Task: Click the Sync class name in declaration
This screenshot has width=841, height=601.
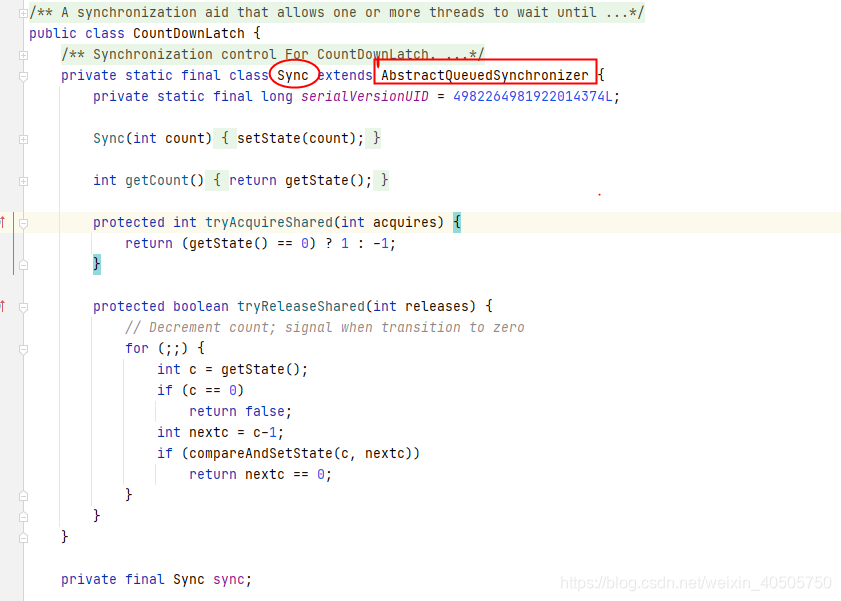Action: coord(293,76)
